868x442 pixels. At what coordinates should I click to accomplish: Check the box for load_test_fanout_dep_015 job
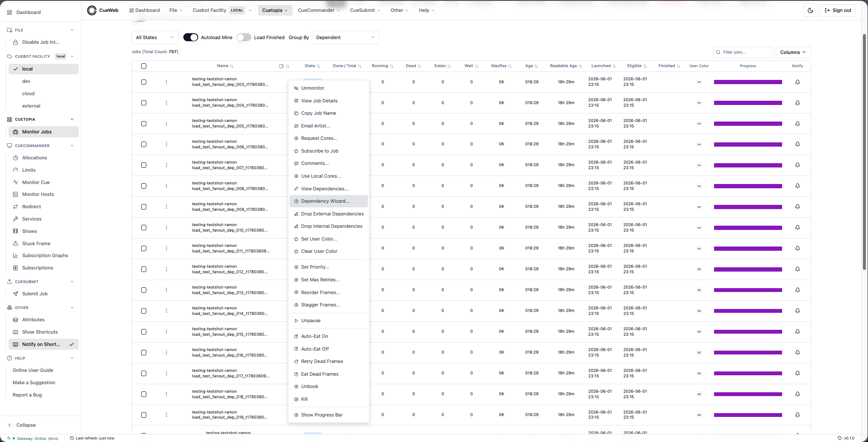pyautogui.click(x=144, y=332)
